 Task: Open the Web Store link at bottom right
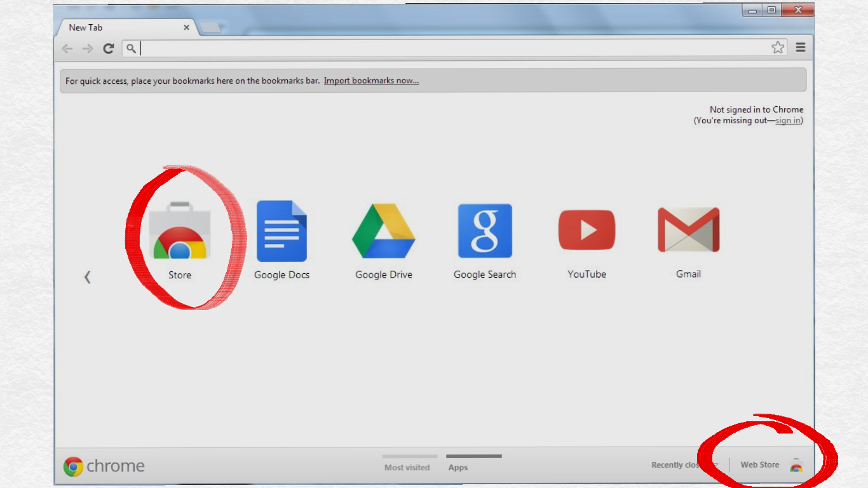(x=759, y=465)
